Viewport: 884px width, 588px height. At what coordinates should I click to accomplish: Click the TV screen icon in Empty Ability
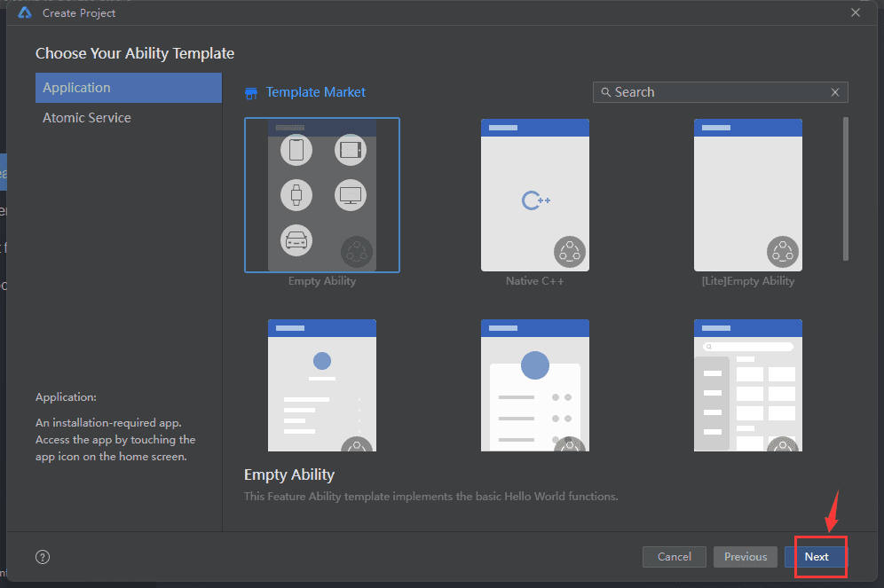pos(350,195)
